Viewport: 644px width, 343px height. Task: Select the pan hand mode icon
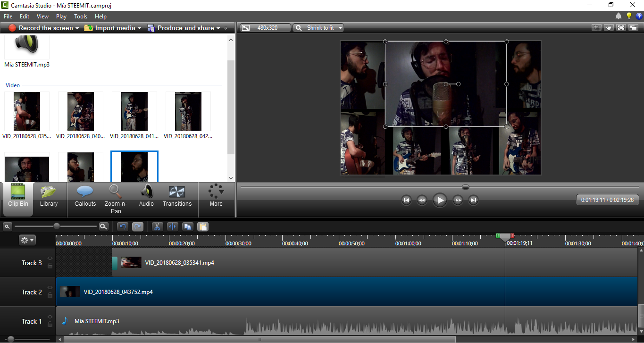609,28
